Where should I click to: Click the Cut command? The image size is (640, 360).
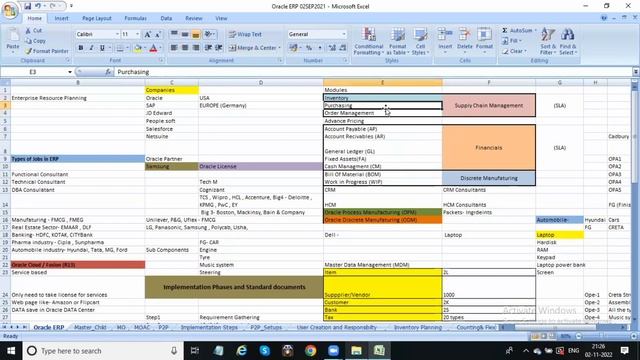tap(33, 31)
